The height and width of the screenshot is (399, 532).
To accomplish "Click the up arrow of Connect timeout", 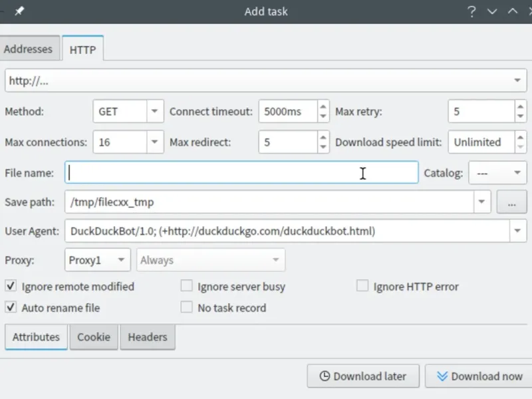I will 323,106.
